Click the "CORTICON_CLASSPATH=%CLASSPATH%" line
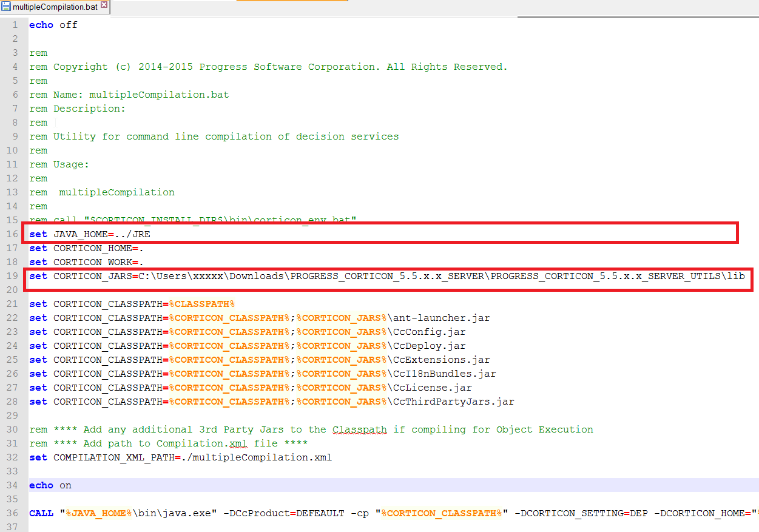 click(x=132, y=304)
